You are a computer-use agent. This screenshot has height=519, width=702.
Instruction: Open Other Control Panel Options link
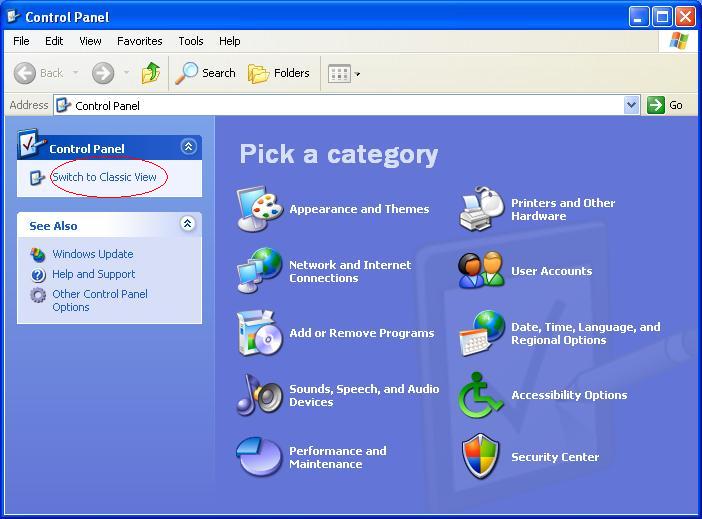[100, 300]
